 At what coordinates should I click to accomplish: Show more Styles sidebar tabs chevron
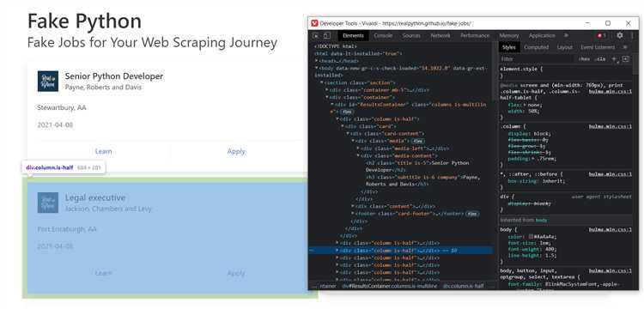[625, 47]
